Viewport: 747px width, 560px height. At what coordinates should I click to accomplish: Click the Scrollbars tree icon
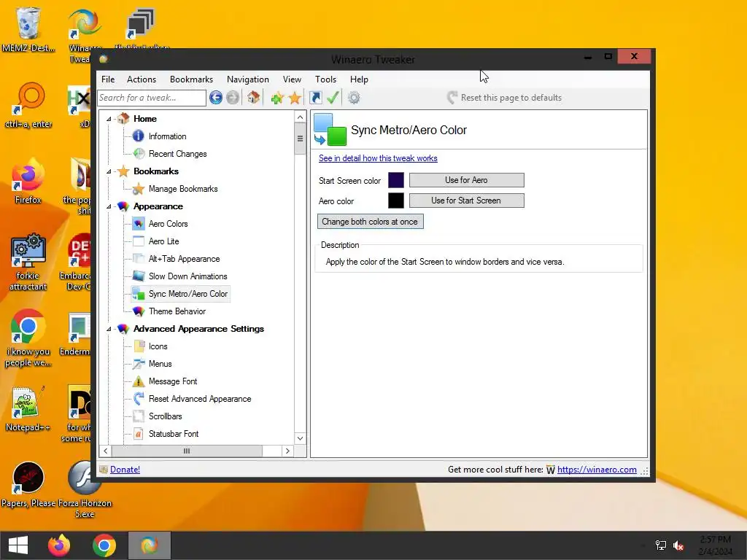click(x=139, y=416)
